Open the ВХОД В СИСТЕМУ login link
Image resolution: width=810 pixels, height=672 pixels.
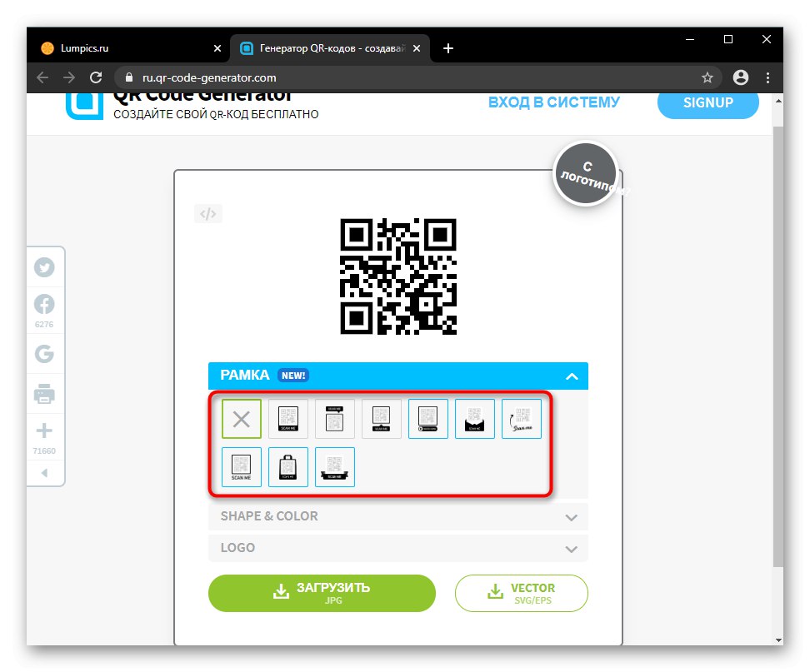pos(554,102)
